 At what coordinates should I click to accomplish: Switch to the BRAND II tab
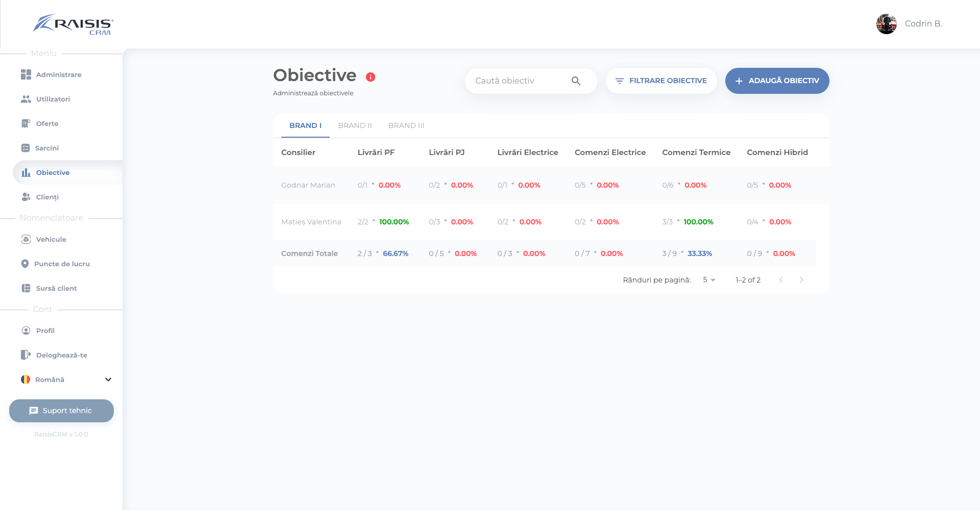tap(355, 125)
